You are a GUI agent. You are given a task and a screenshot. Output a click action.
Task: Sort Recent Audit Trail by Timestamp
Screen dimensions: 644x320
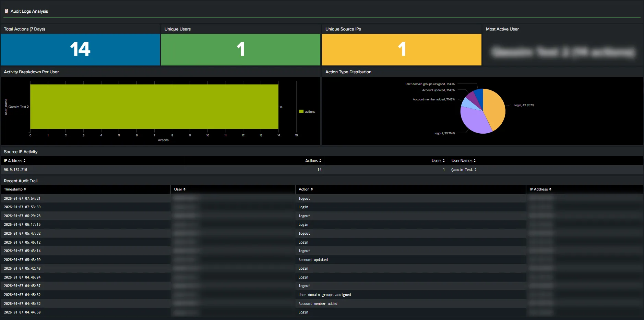tap(15, 189)
